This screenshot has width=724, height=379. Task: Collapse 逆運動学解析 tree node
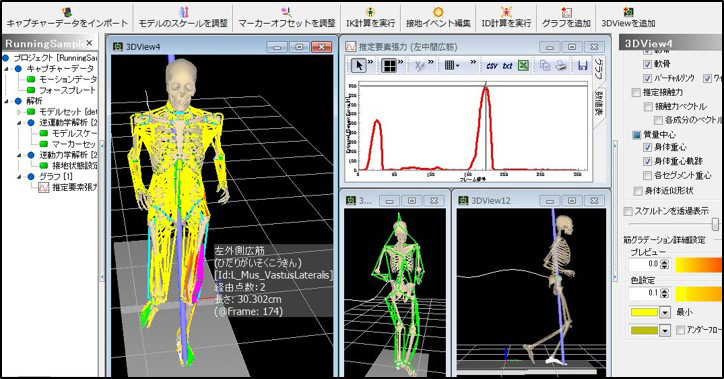[19, 122]
